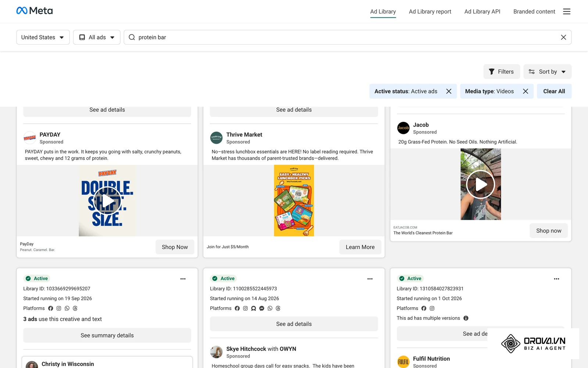The height and width of the screenshot is (368, 588).
Task: Click the Fulfil Nutrition advertiser name
Action: (x=431, y=358)
